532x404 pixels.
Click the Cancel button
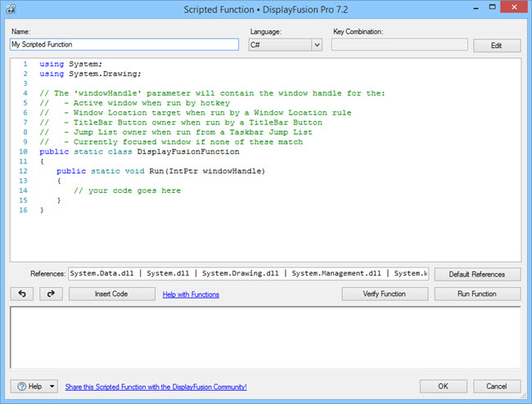pyautogui.click(x=497, y=386)
